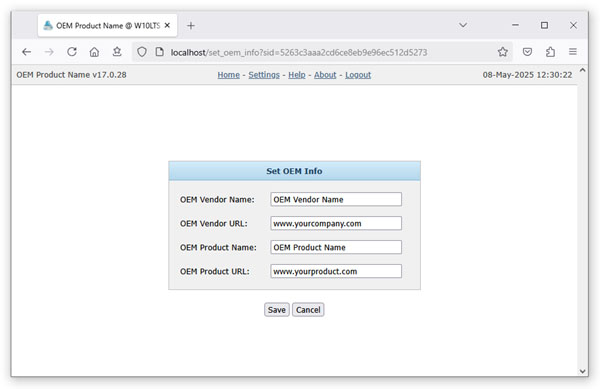This screenshot has width=600, height=389.
Task: Open the shield tracking protection icon
Action: pyautogui.click(x=142, y=52)
